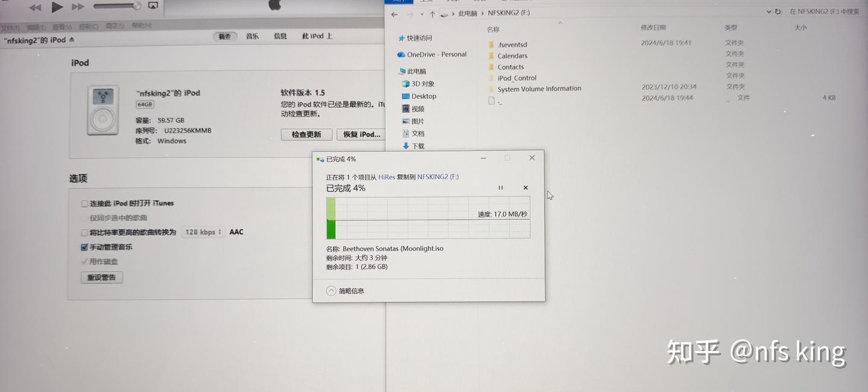Open recent locations dropdown beside forward arrow

coord(421,14)
